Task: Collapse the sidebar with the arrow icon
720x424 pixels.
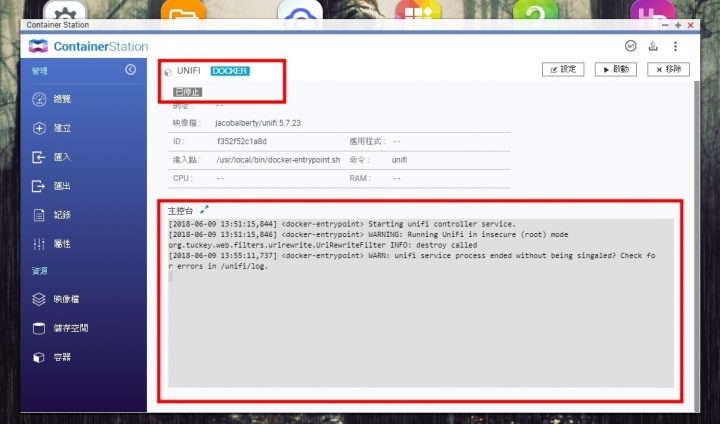Action: coord(130,69)
